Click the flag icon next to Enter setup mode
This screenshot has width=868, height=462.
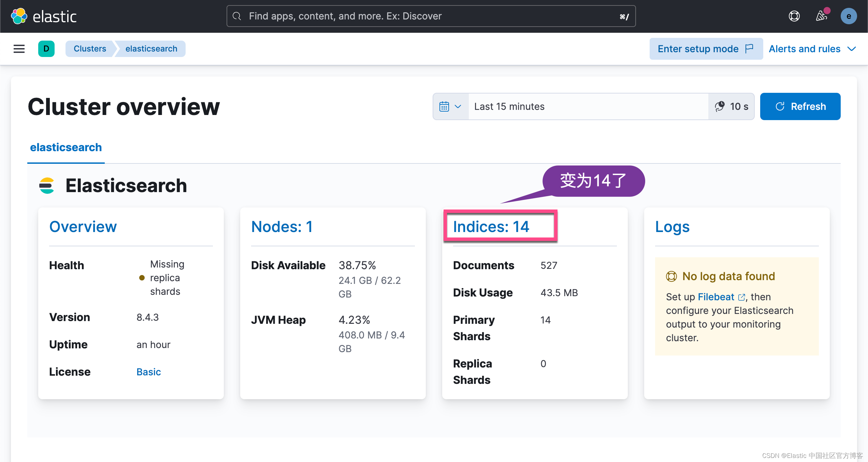[x=749, y=48]
